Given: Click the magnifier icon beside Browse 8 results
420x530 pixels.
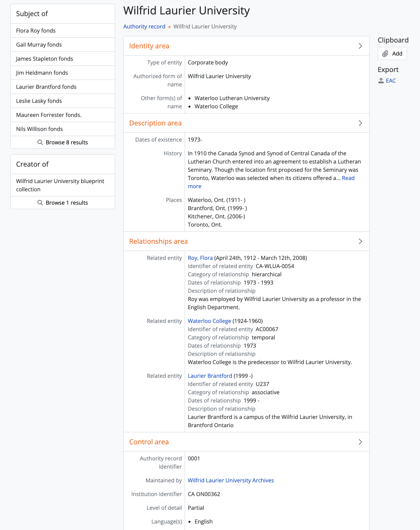Looking at the screenshot, I should [40, 142].
